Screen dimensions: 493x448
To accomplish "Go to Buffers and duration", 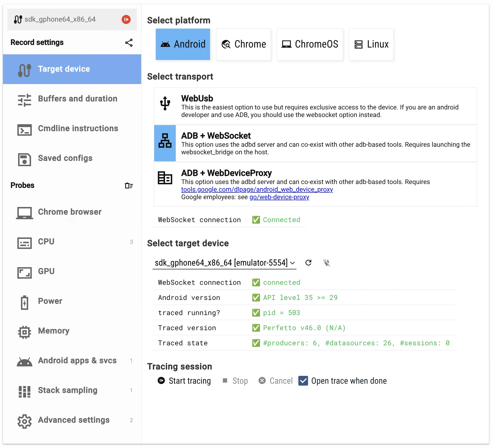I will (x=77, y=99).
